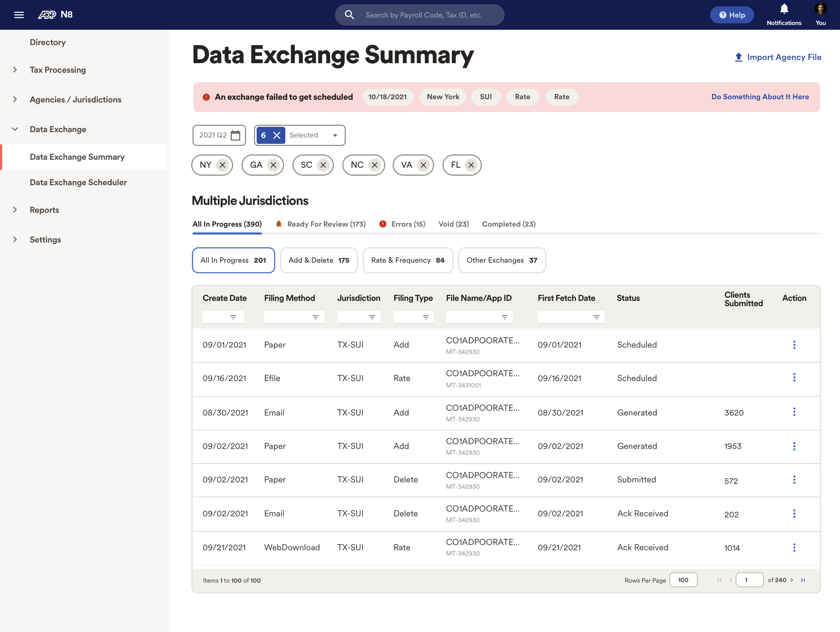Click the Create Date column filter icon

(233, 317)
